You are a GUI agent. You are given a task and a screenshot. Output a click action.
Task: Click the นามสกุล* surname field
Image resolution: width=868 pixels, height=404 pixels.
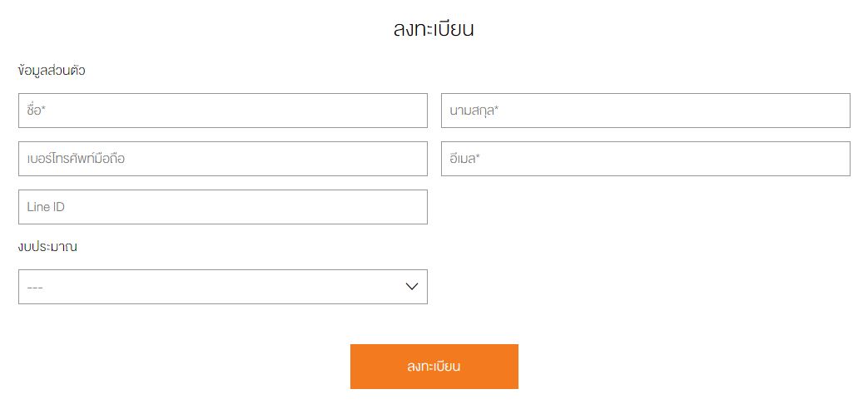click(645, 111)
